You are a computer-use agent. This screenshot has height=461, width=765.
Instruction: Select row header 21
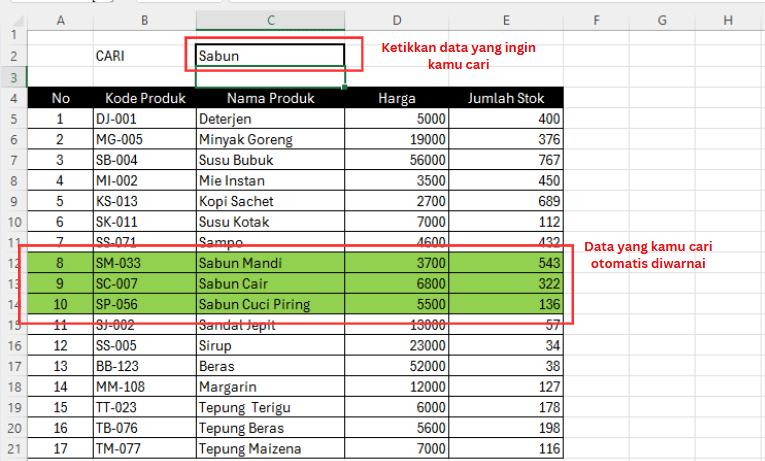pyautogui.click(x=14, y=449)
